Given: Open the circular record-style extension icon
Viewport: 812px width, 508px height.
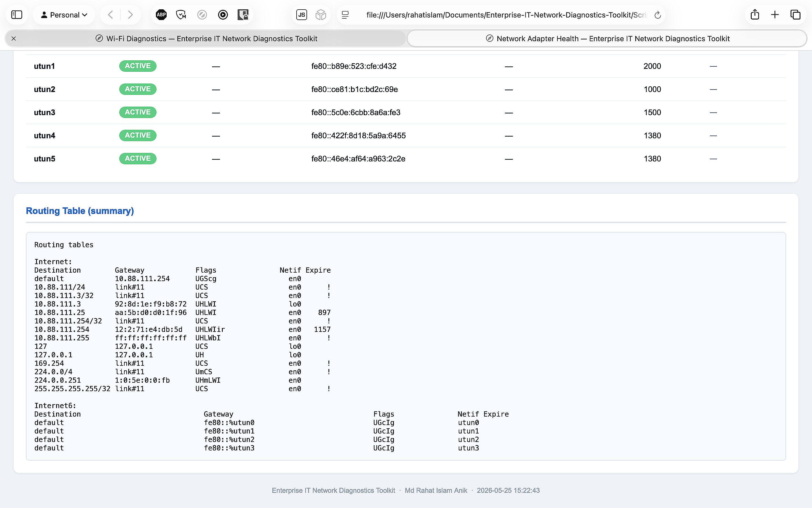Looking at the screenshot, I should point(223,15).
